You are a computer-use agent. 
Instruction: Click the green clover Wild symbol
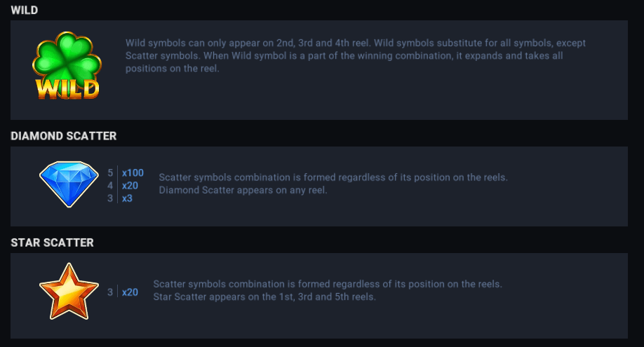67,57
